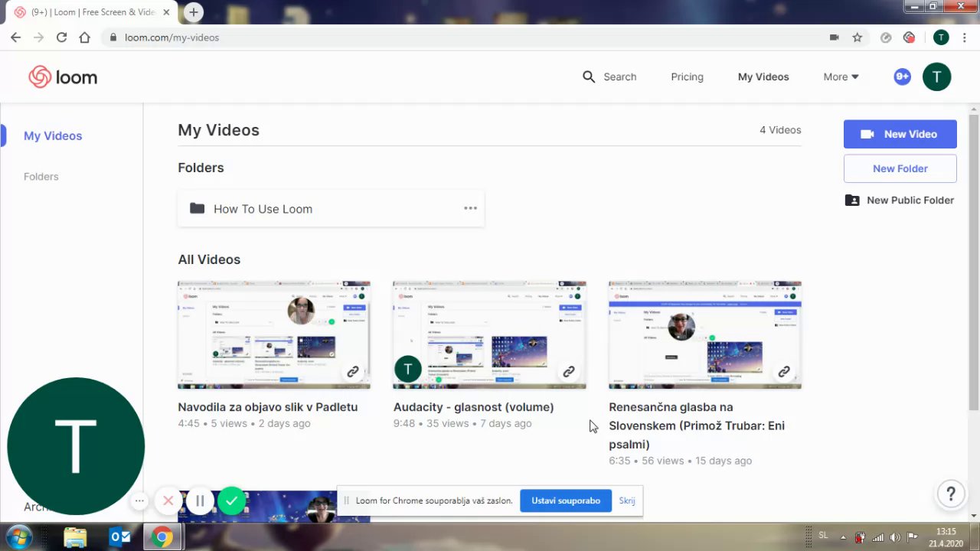
Task: Open thumbnail of Renesančna glasba video
Action: pos(705,334)
